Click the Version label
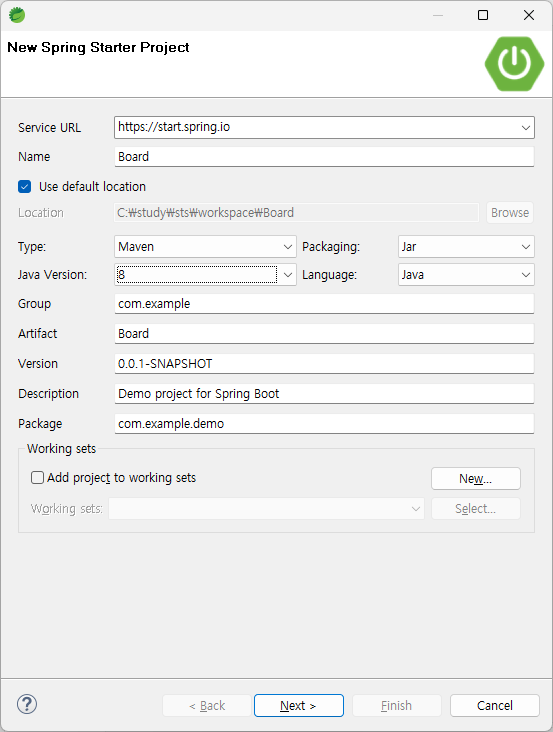 tap(38, 364)
